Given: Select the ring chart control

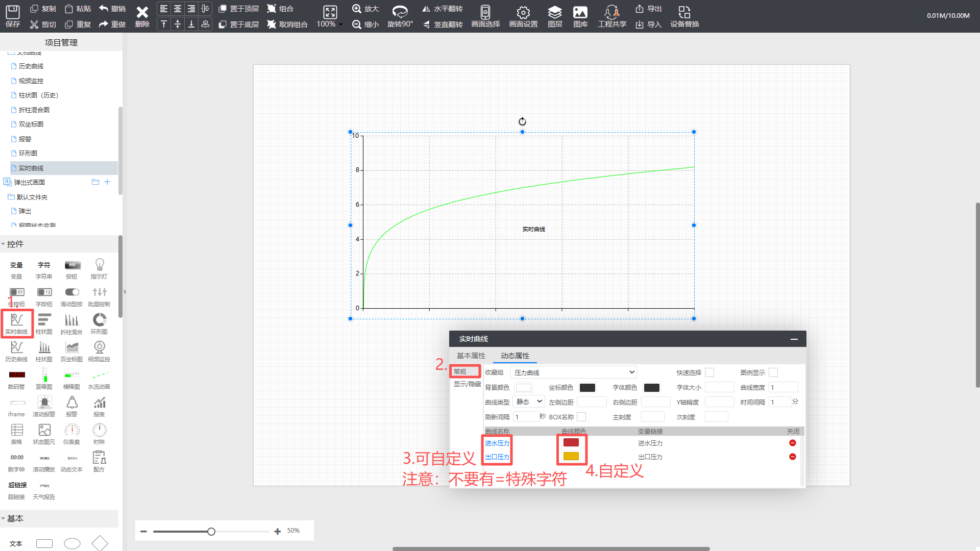Looking at the screenshot, I should [99, 323].
